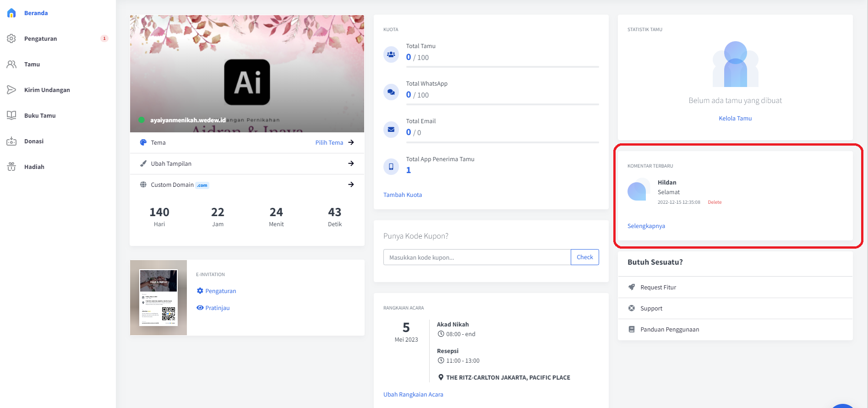Click the clock icon beside Resepsi time

pos(441,360)
